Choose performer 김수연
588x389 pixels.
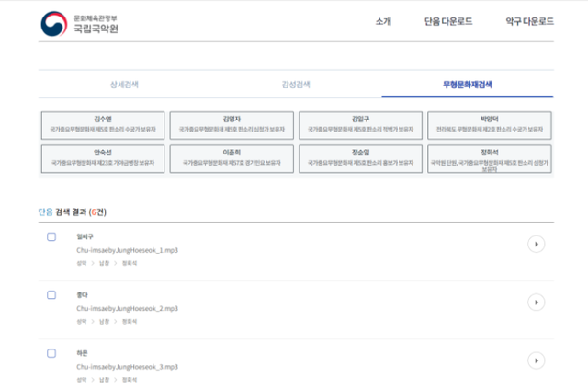point(103,125)
